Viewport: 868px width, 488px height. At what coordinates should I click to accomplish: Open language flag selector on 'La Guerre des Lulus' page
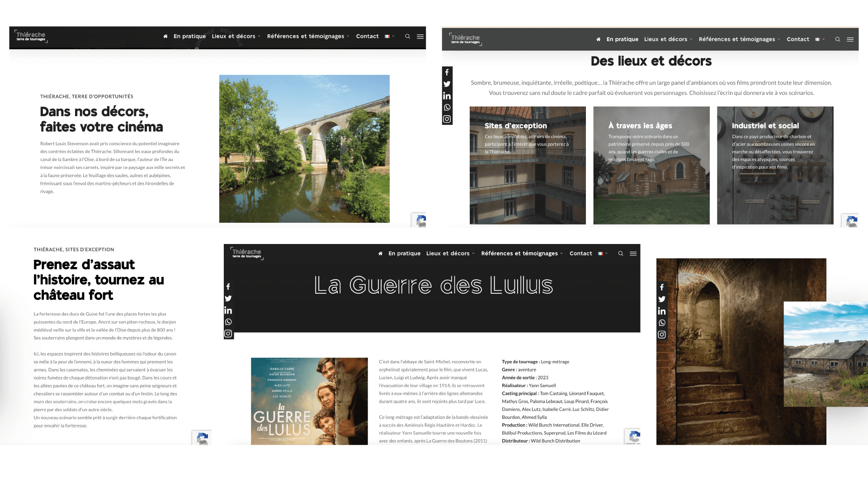[x=603, y=253]
